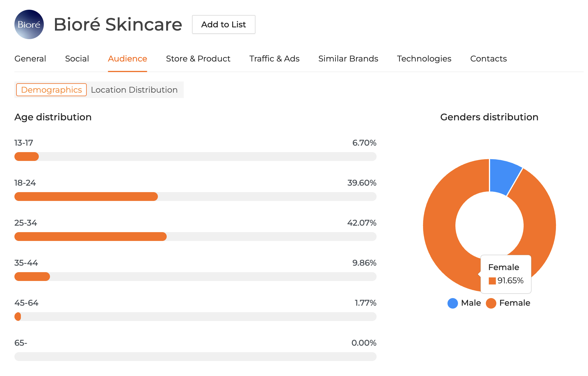Click the 18-24 age distribution bar
The height and width of the screenshot is (376, 588).
pyautogui.click(x=86, y=197)
